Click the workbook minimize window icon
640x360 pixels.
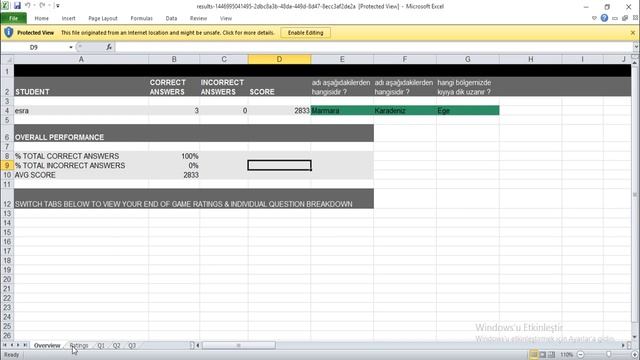pyautogui.click(x=615, y=18)
